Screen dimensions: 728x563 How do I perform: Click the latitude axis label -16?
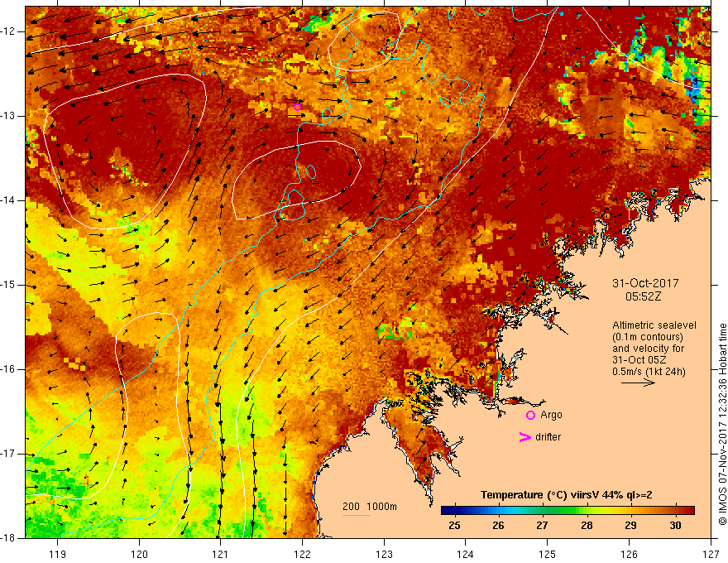(x=9, y=369)
